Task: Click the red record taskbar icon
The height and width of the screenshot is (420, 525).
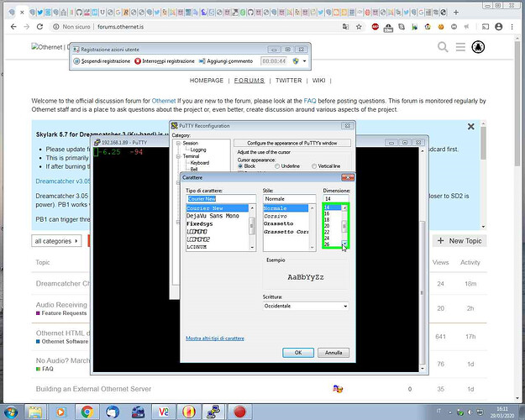Action: click(x=239, y=412)
